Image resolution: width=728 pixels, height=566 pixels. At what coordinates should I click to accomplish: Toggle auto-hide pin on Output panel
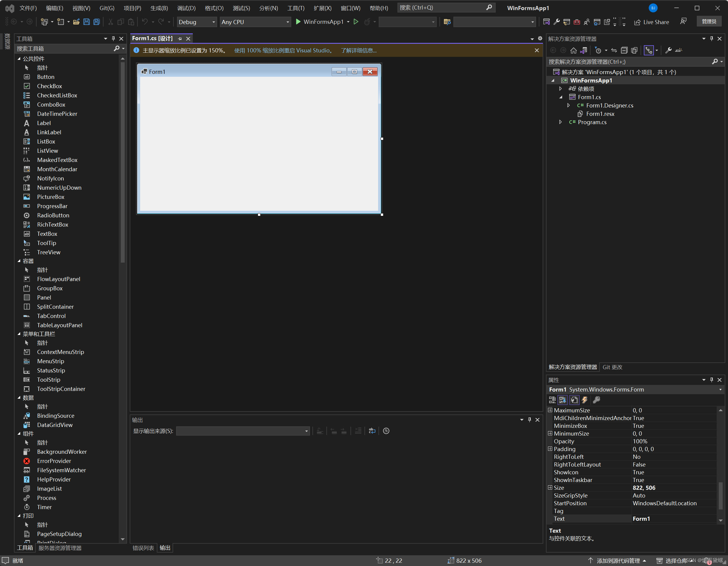click(x=529, y=420)
